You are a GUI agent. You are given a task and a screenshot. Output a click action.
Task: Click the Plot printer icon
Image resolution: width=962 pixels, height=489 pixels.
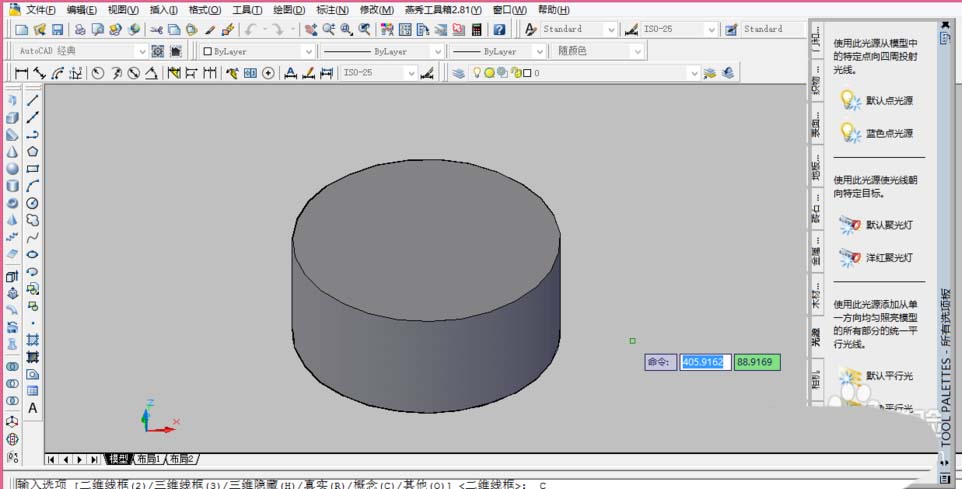(x=80, y=29)
